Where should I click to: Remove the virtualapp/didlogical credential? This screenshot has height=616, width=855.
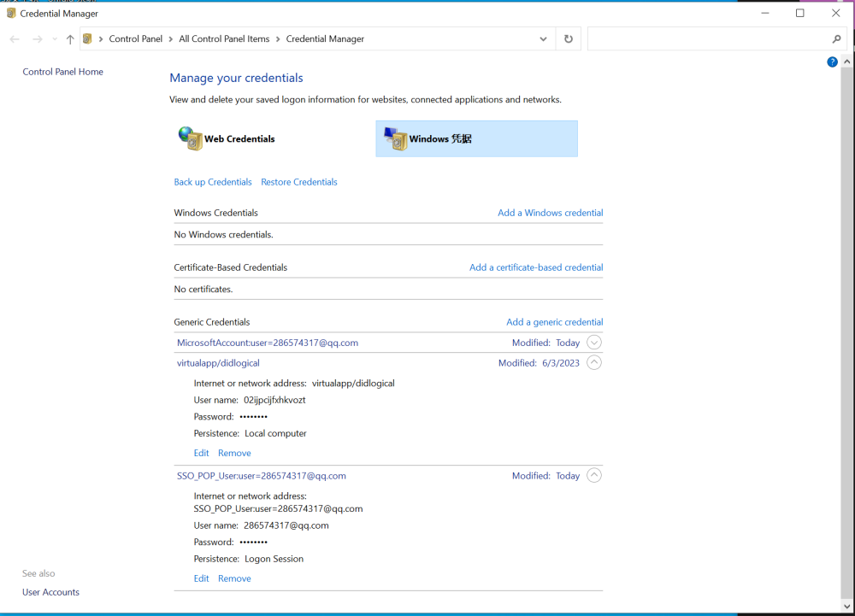pyautogui.click(x=234, y=453)
